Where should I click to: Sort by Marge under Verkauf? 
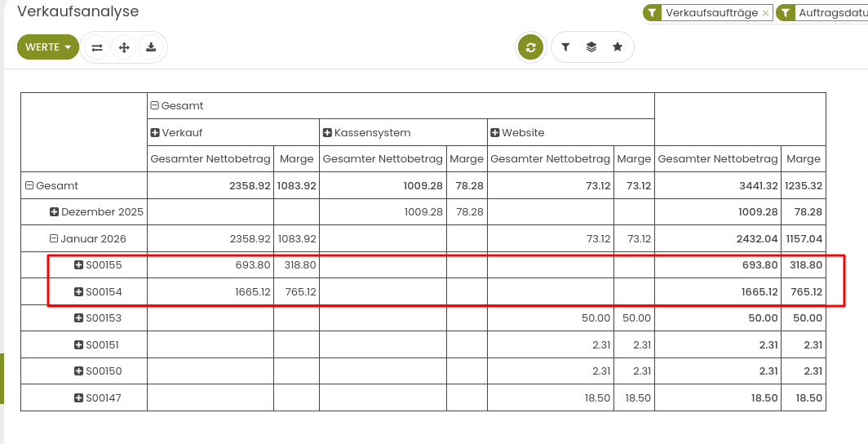(296, 159)
